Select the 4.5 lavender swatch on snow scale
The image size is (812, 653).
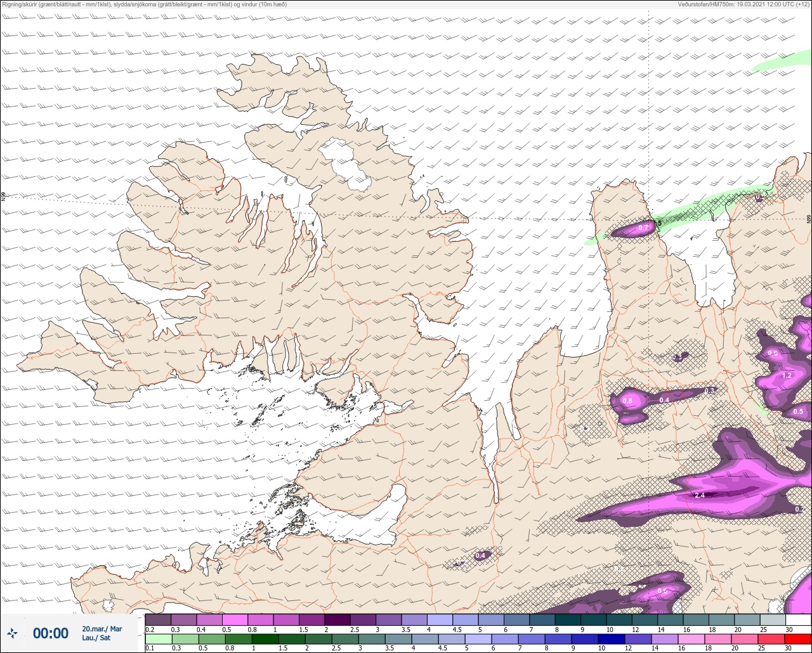click(x=466, y=619)
